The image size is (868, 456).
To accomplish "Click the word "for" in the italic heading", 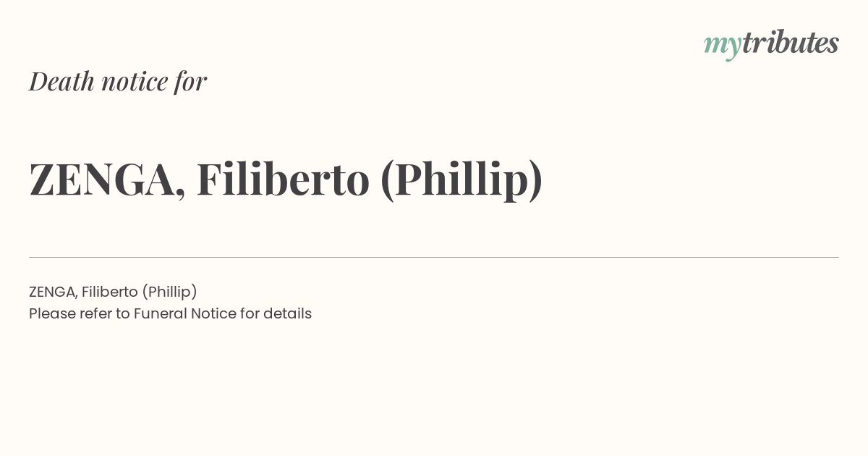I will pyautogui.click(x=191, y=81).
